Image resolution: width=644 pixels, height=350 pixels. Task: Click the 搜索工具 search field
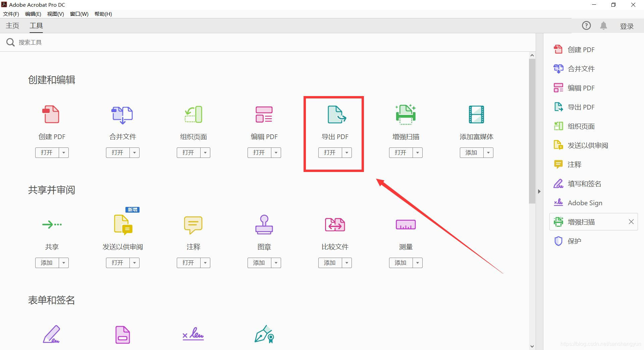pos(268,42)
